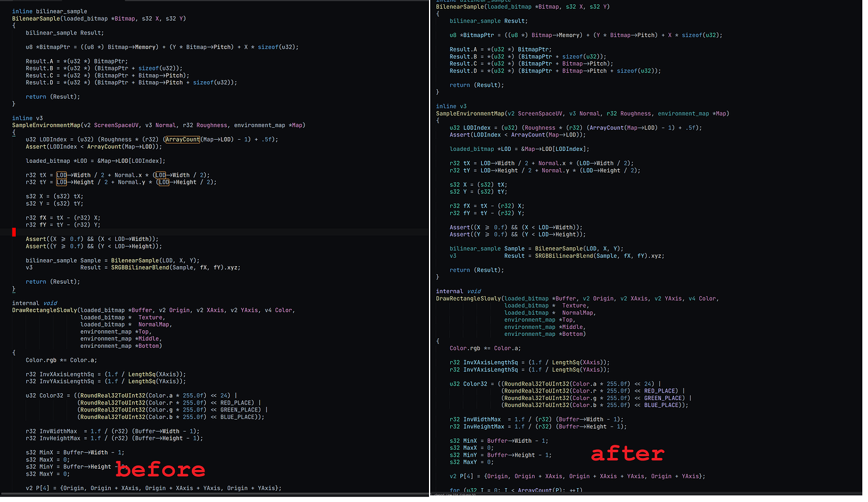Click 'r32 InvYAxisLengthSq' line in after pane
The width and height of the screenshot is (868, 502).
coord(530,370)
